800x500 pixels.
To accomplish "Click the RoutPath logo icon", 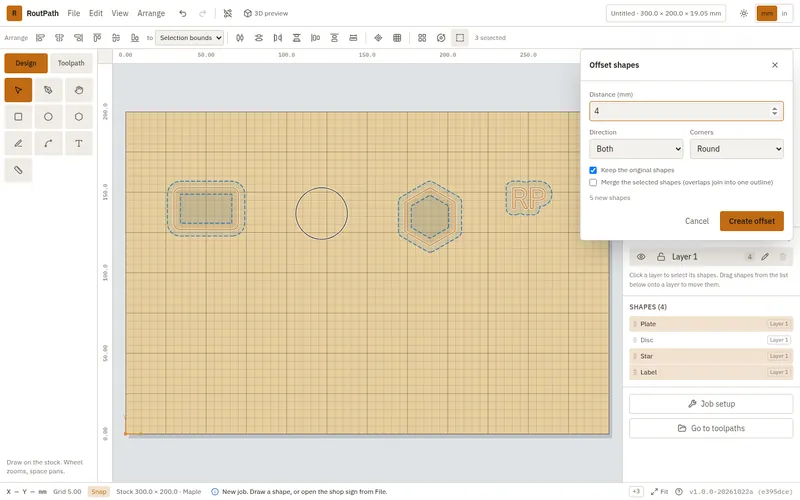I will coord(14,13).
